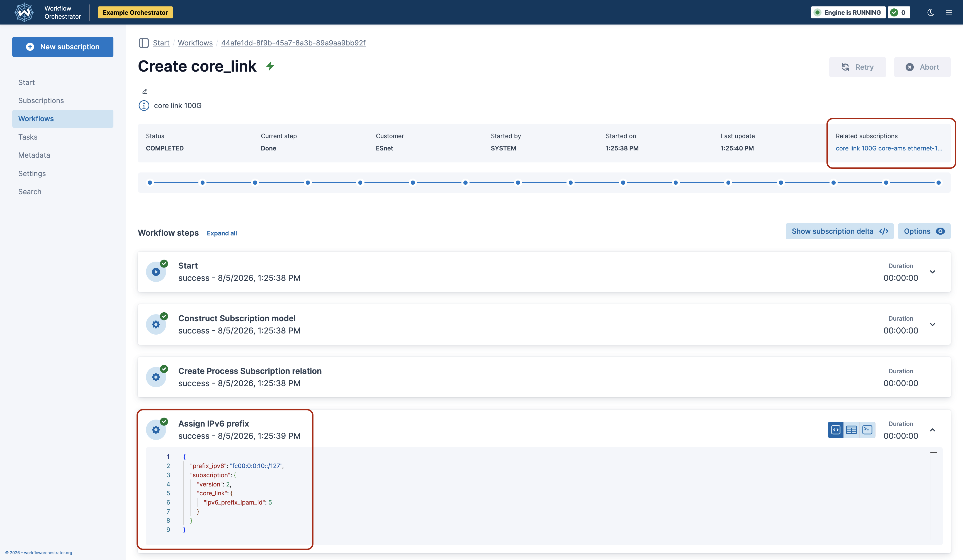963x560 pixels.
Task: Open related subscription core link 100G link
Action: pos(889,148)
